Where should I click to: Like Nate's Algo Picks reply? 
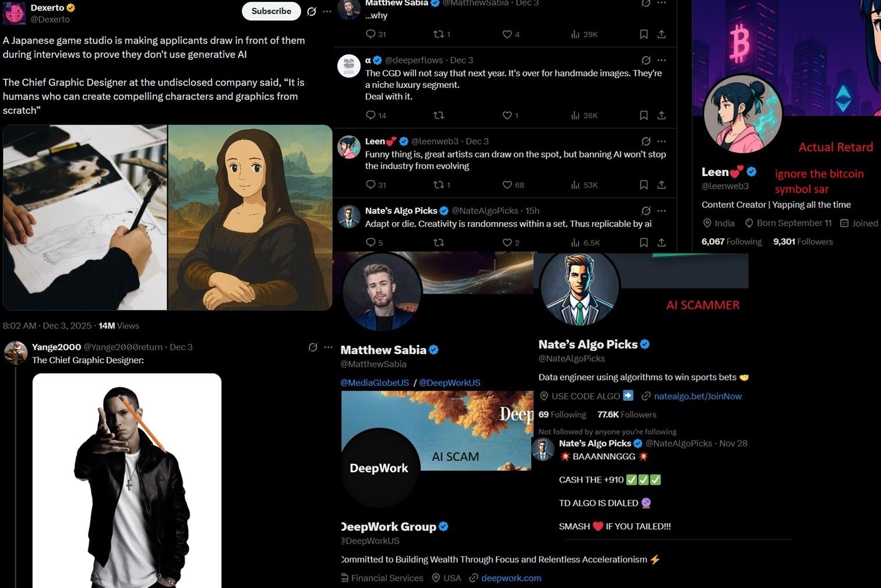(x=508, y=242)
